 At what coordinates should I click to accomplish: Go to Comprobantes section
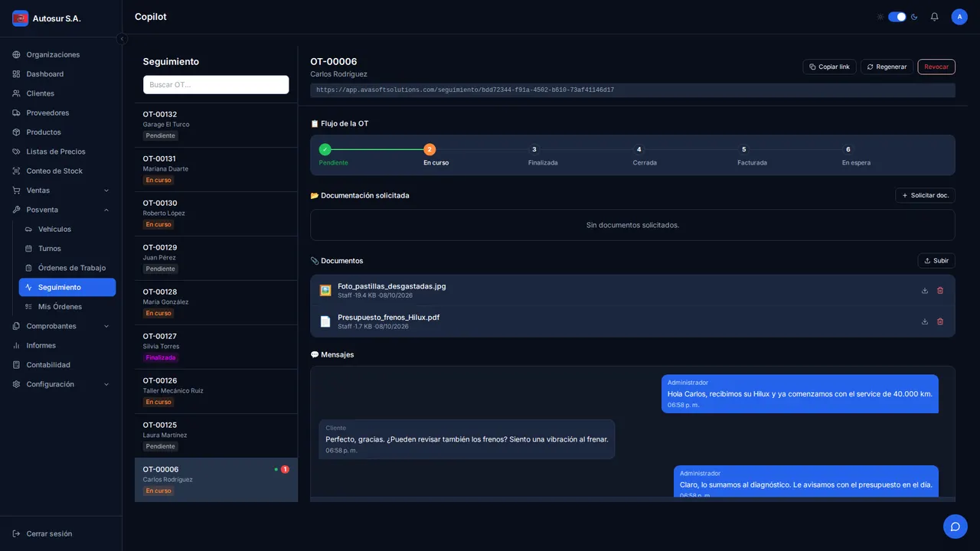(x=61, y=326)
